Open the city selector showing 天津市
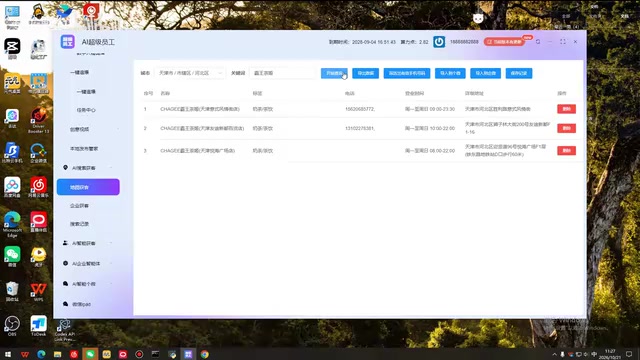The width and height of the screenshot is (640, 360). point(190,73)
